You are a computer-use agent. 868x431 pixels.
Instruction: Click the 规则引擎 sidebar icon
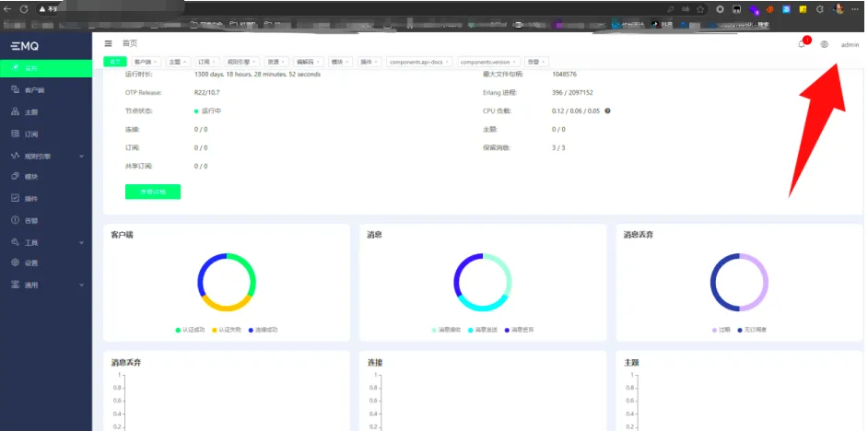tap(16, 156)
